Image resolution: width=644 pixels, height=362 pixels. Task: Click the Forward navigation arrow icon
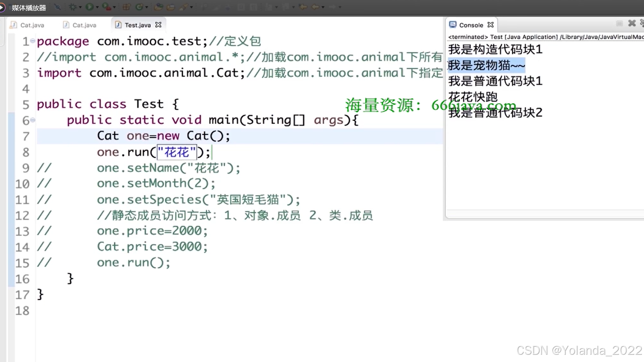click(332, 7)
